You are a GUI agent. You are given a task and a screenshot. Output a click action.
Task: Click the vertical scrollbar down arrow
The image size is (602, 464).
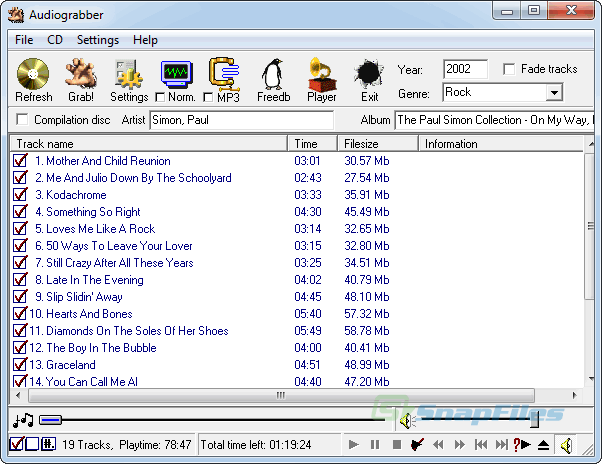pos(591,379)
